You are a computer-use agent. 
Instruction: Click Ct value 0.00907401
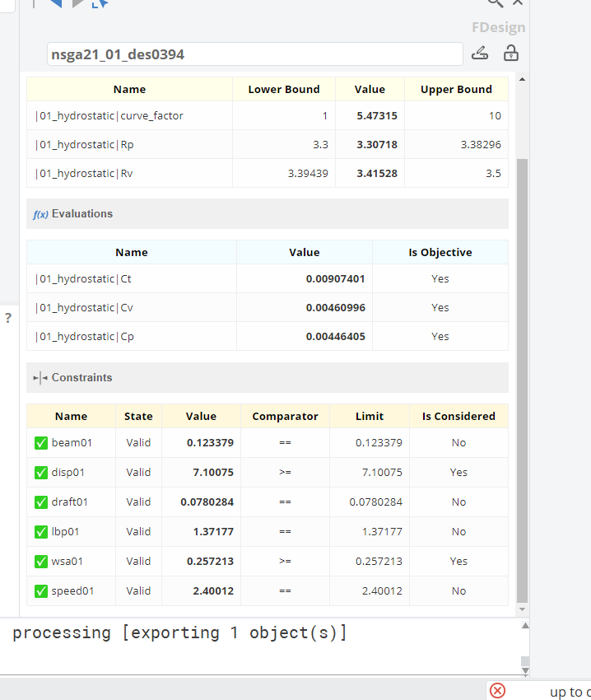(x=336, y=278)
